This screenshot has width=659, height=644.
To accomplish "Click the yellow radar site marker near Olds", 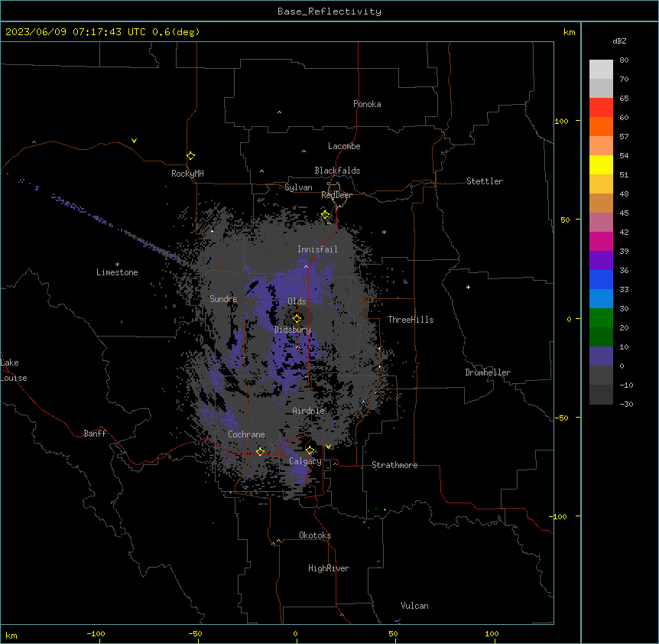I will 297,319.
